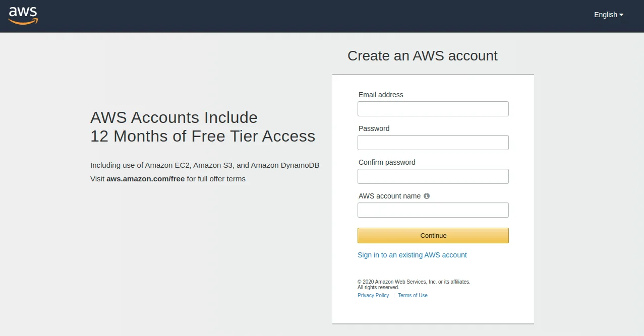Click into the Password input box
The width and height of the screenshot is (644, 336).
tap(433, 143)
